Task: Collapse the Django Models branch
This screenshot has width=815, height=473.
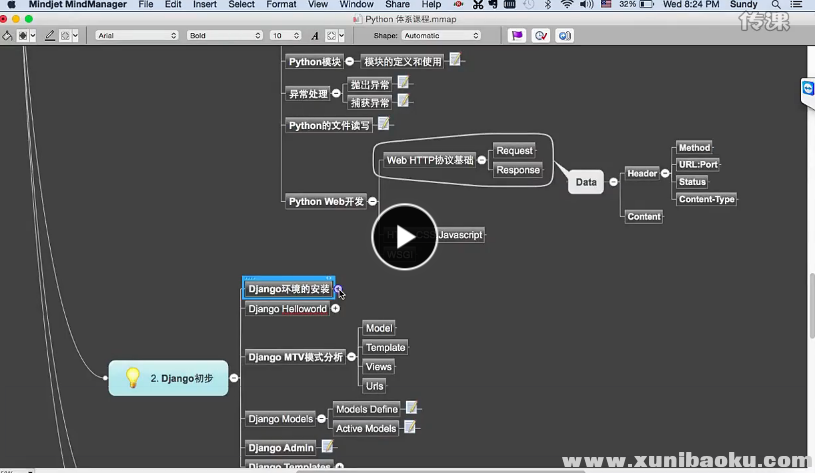Action: 322,419
